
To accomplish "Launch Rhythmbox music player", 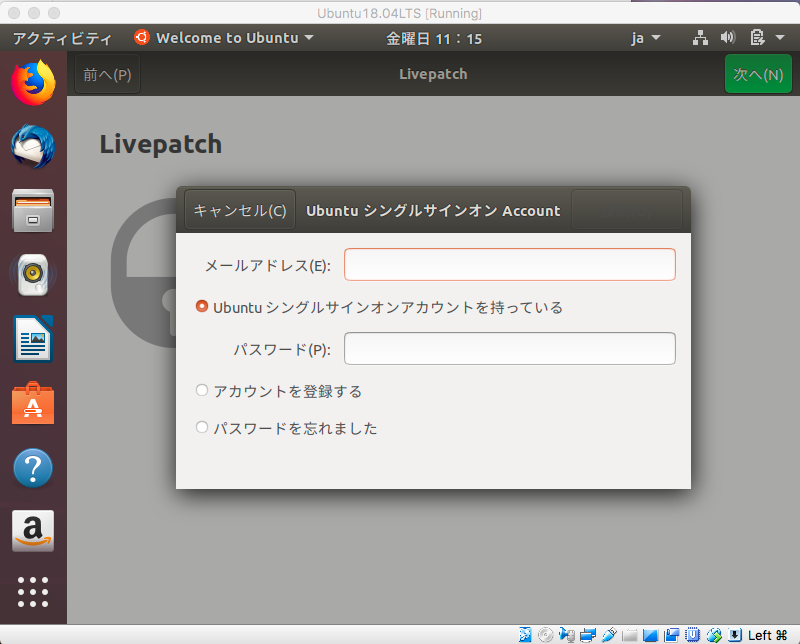I will click(x=33, y=275).
